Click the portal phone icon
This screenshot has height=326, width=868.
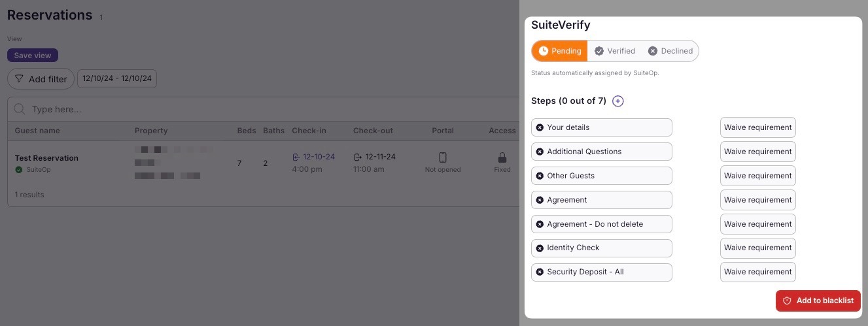pyautogui.click(x=443, y=157)
